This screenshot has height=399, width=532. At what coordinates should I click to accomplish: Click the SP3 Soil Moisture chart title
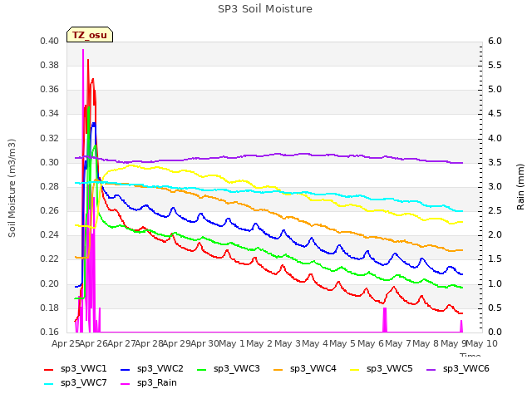[x=265, y=9]
